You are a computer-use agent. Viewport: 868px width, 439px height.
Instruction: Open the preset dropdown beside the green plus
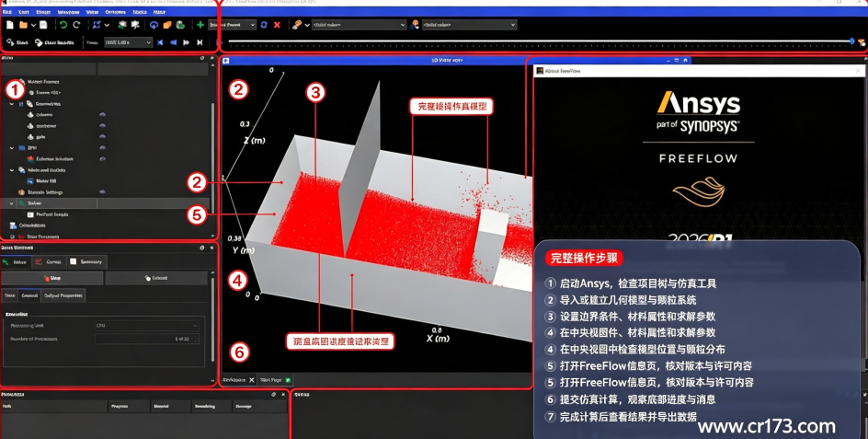point(232,25)
